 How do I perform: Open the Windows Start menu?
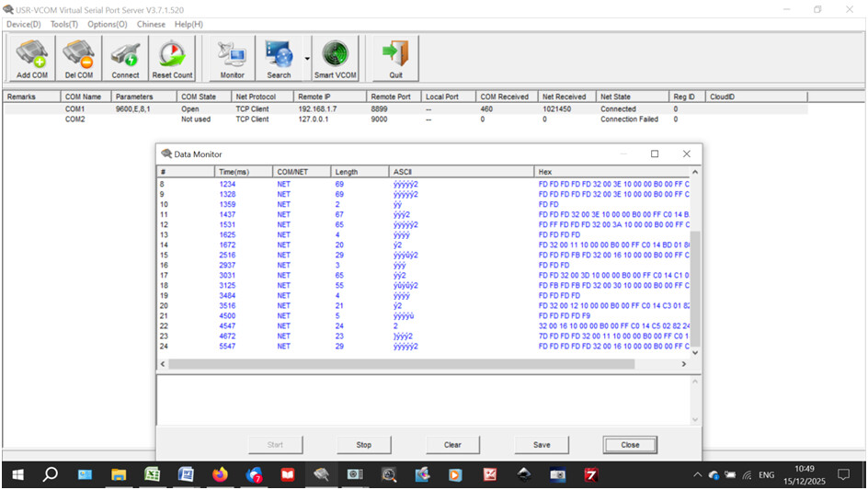17,474
